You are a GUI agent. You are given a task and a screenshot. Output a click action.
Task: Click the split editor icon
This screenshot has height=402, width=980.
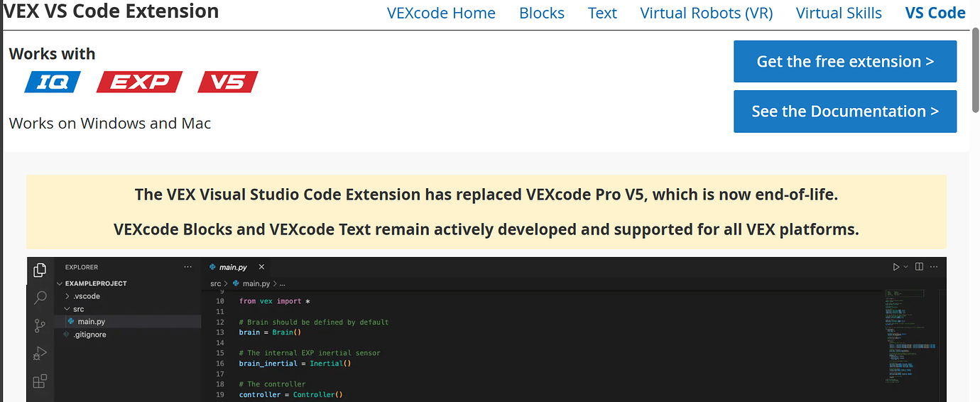[919, 267]
